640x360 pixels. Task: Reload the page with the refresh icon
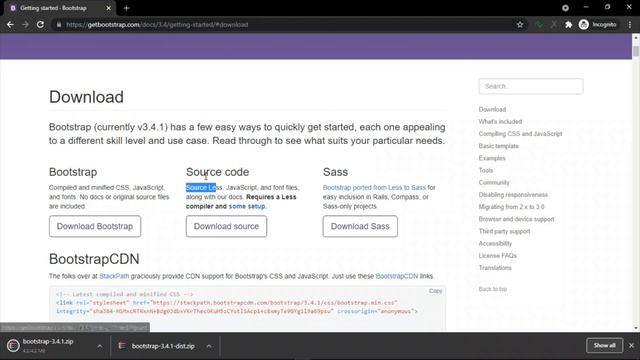tap(40, 24)
